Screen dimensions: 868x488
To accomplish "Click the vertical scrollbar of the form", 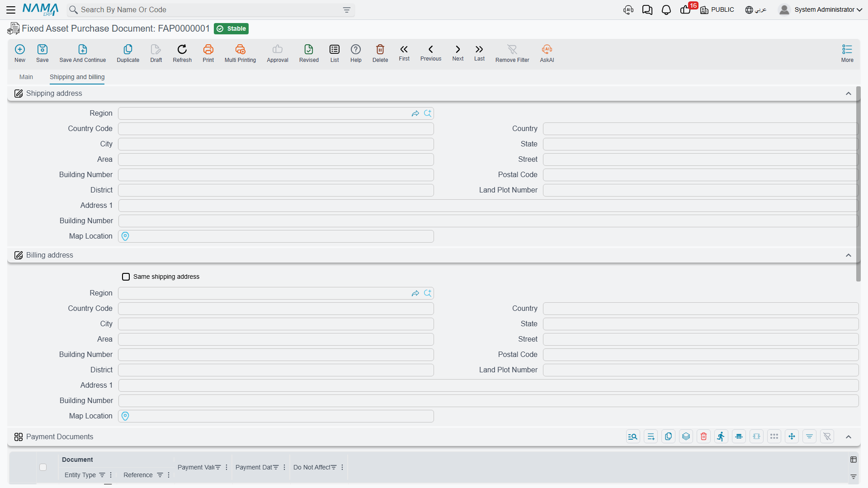I will 858,184.
